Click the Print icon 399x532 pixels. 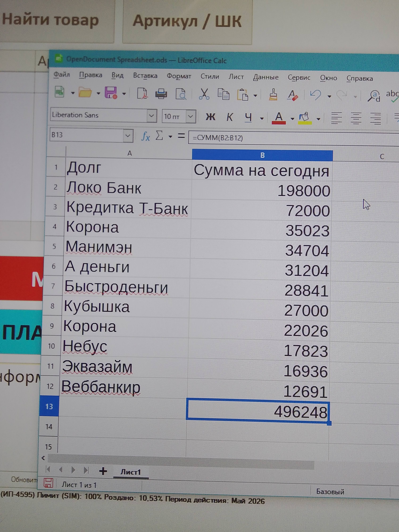click(161, 94)
